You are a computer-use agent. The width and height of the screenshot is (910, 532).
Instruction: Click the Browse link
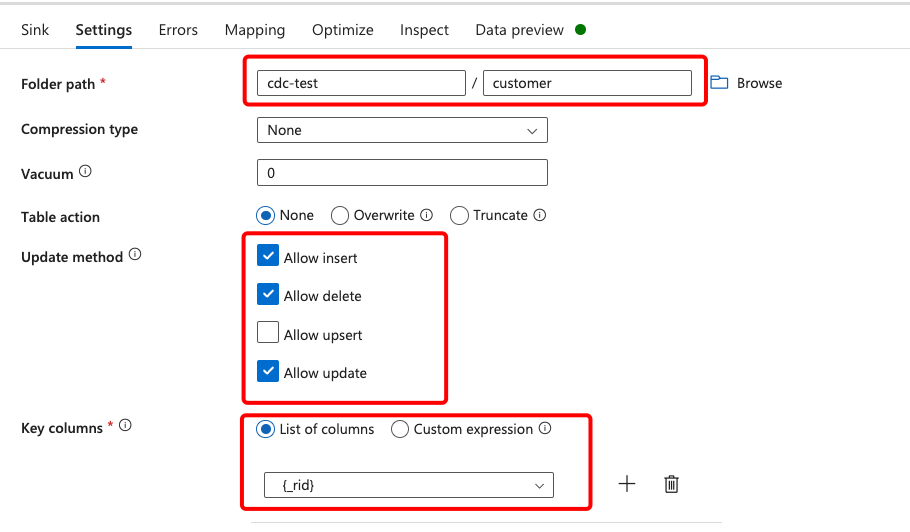(759, 83)
